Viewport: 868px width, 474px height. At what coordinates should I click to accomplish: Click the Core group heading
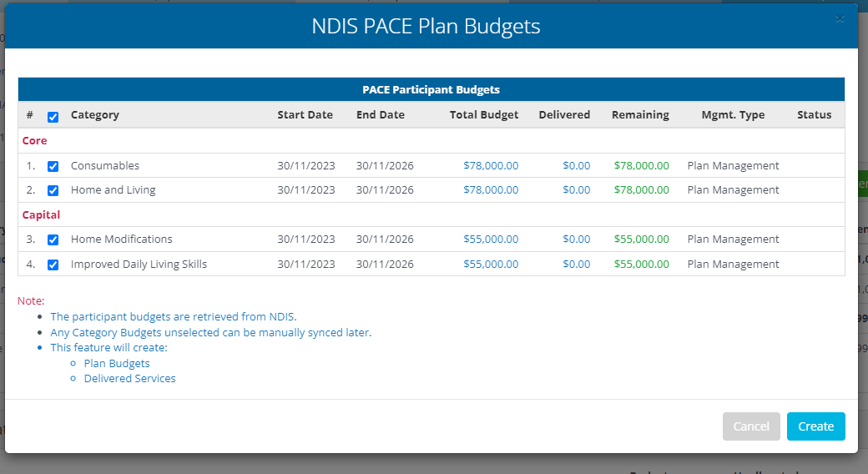pos(34,141)
